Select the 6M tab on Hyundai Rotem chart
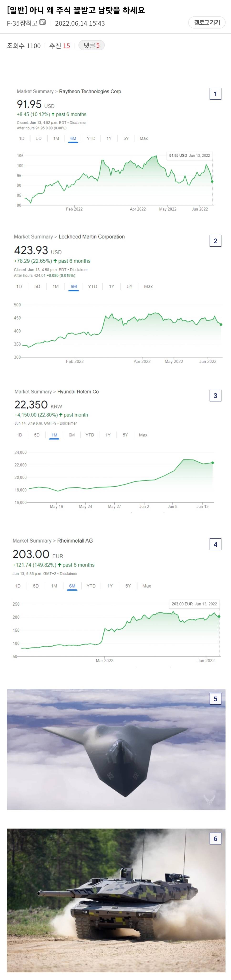The image size is (231, 980). pos(72,435)
